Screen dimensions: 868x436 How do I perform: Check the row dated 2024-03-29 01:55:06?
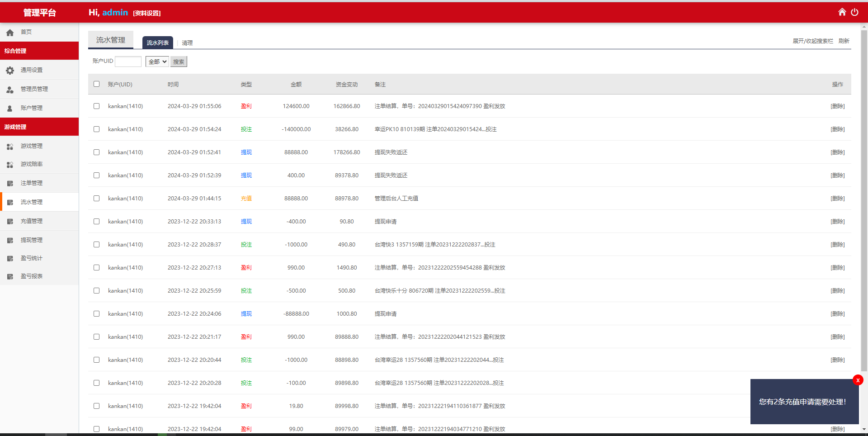96,106
